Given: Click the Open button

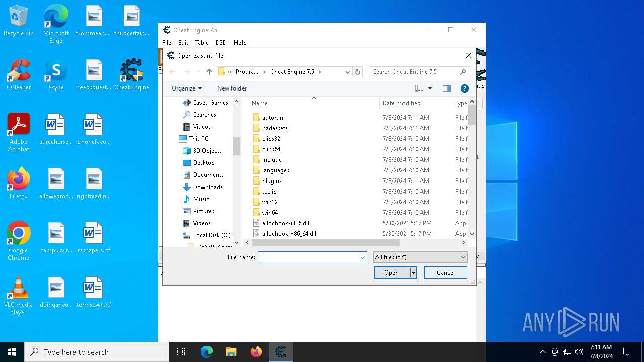Looking at the screenshot, I should click(392, 273).
